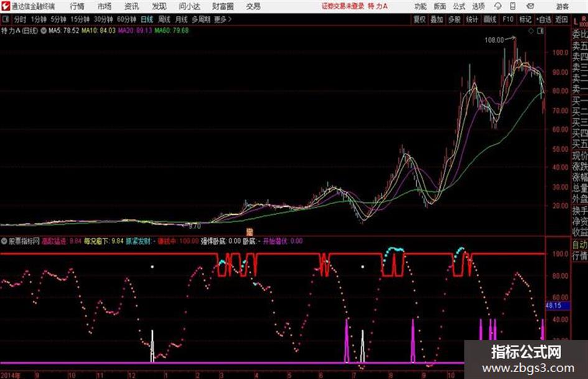The image size is (588, 379).
Task: Click the 2014年 date axis label
Action: pos(11,375)
